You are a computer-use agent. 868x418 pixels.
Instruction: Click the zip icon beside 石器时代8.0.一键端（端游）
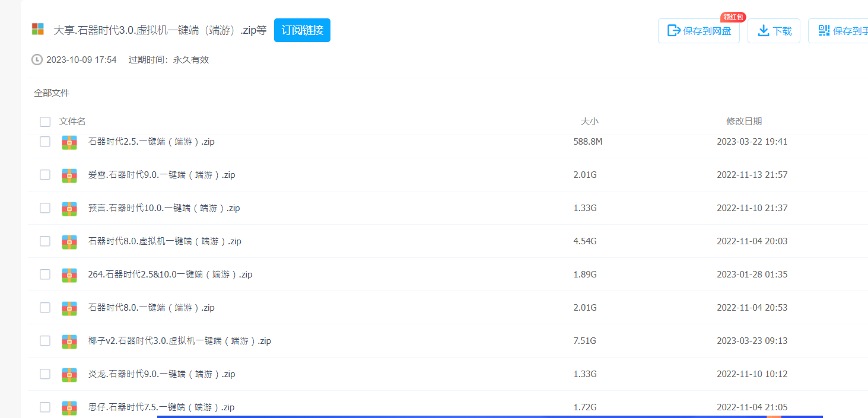pos(69,308)
